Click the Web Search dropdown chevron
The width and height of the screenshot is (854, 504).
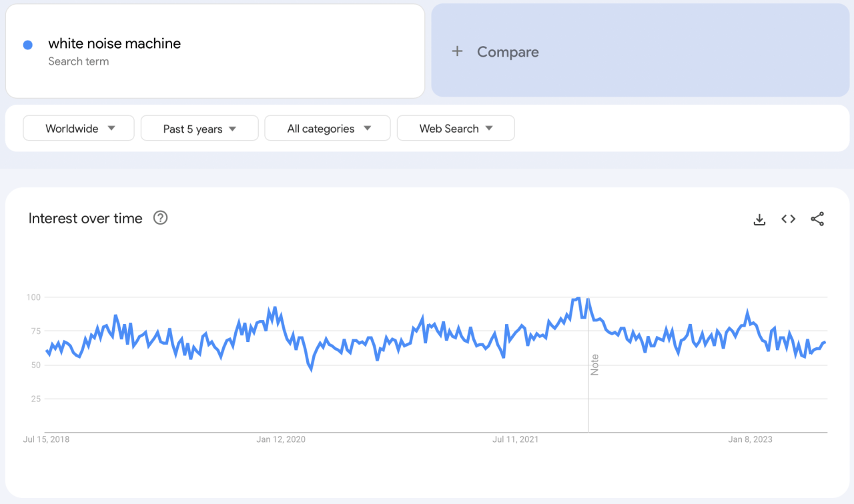(490, 128)
